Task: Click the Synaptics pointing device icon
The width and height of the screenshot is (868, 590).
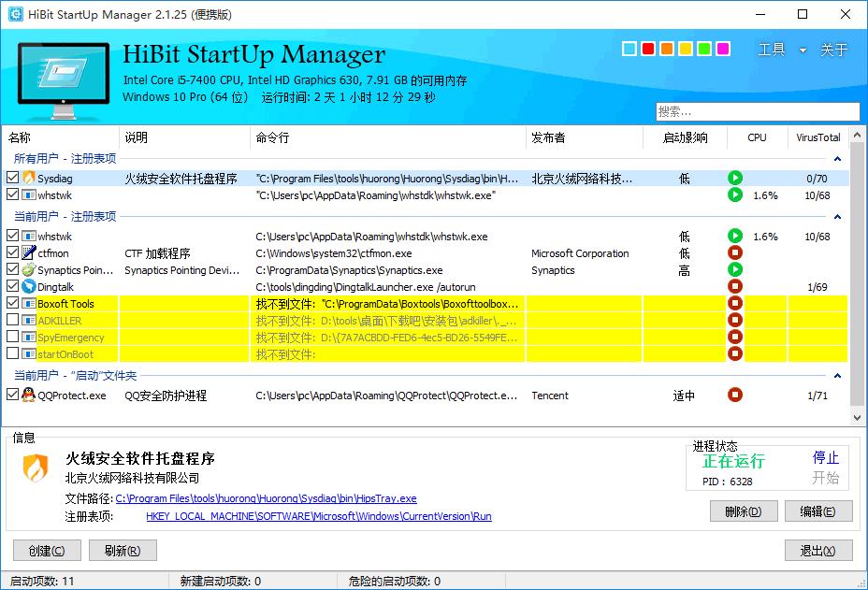Action: pyautogui.click(x=28, y=270)
